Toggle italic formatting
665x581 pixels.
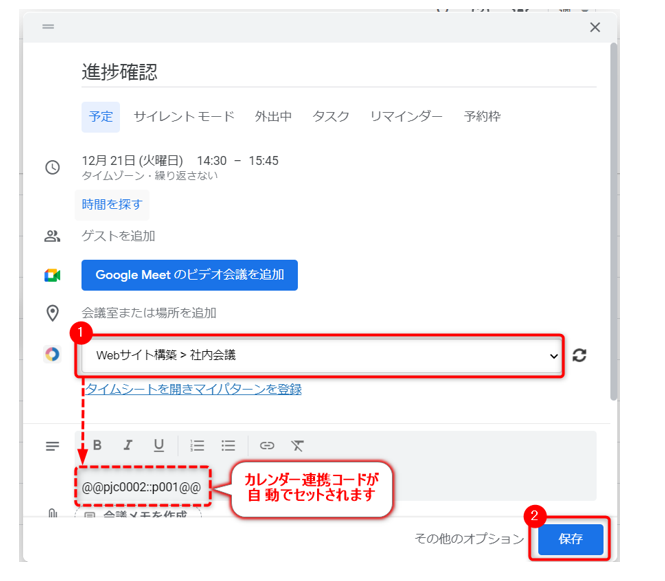pyautogui.click(x=128, y=445)
